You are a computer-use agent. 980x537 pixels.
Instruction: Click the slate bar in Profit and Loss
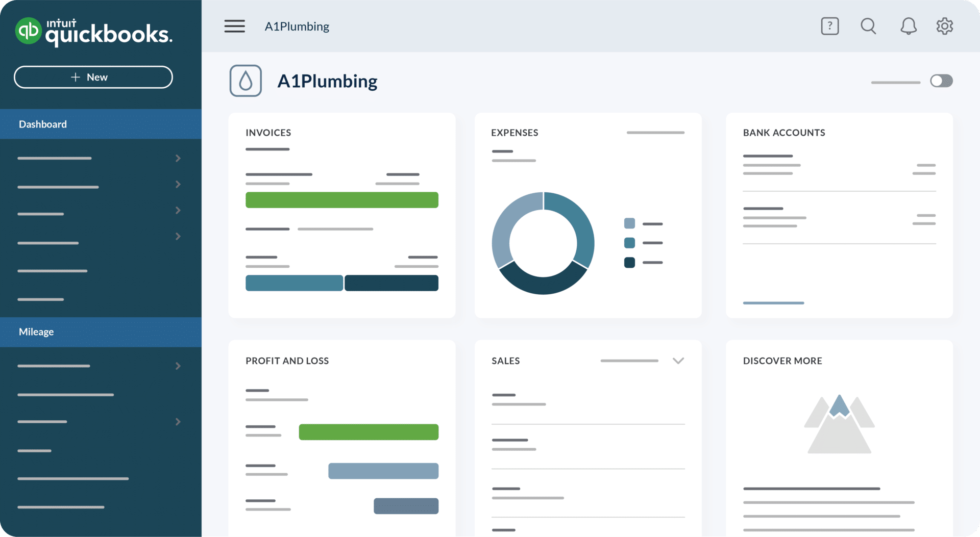point(406,506)
